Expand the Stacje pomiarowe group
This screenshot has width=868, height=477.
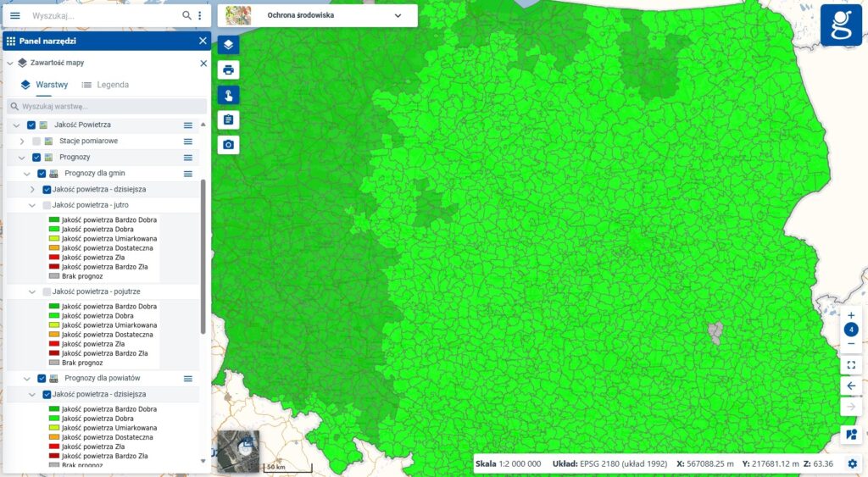click(22, 141)
